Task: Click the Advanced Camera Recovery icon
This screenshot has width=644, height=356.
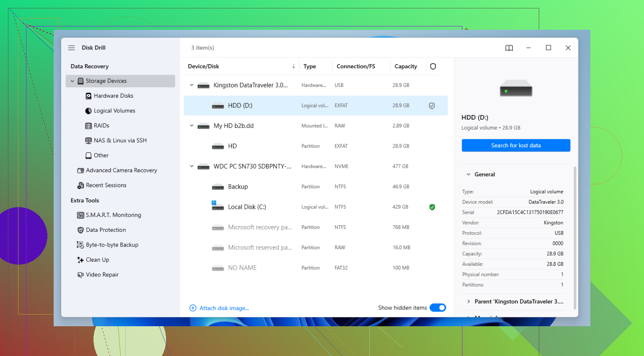Action: (80, 170)
